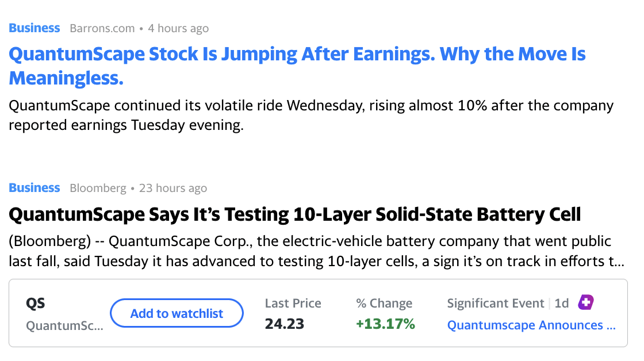Click the Business category above Bloomberg article

(x=34, y=188)
